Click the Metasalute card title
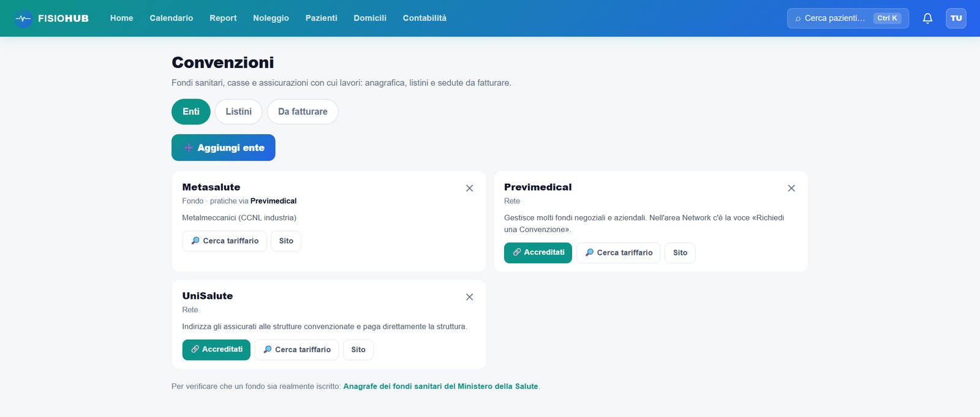980x417 pixels. [211, 187]
